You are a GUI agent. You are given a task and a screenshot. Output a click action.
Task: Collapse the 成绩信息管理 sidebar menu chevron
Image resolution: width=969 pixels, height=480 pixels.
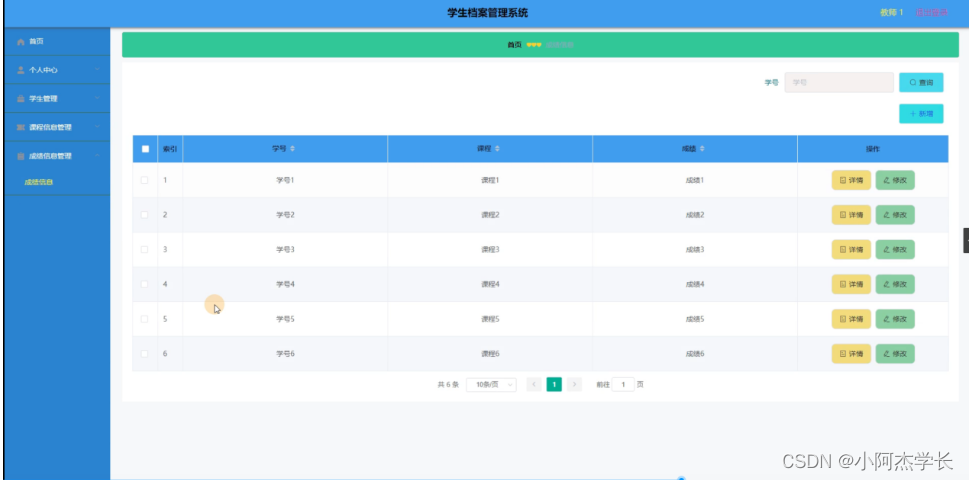pyautogui.click(x=97, y=156)
